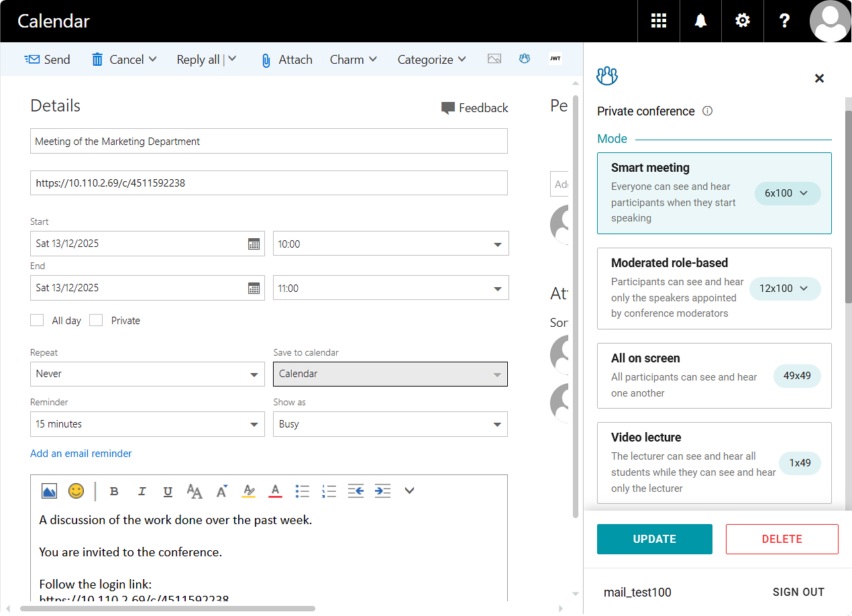852x616 pixels.
Task: Open the app launcher grid
Action: click(659, 21)
